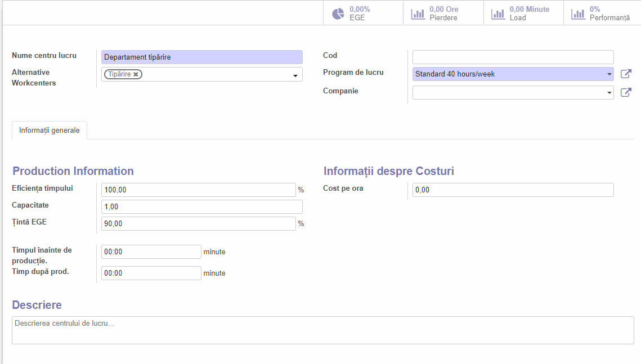Image resolution: width=641 pixels, height=364 pixels.
Task: Click the Descriere section heading
Action: point(37,305)
